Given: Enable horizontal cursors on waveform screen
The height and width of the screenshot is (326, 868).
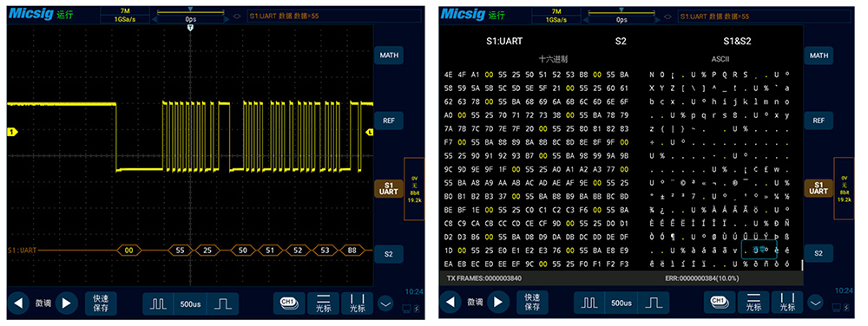Looking at the screenshot, I should click(x=323, y=303).
